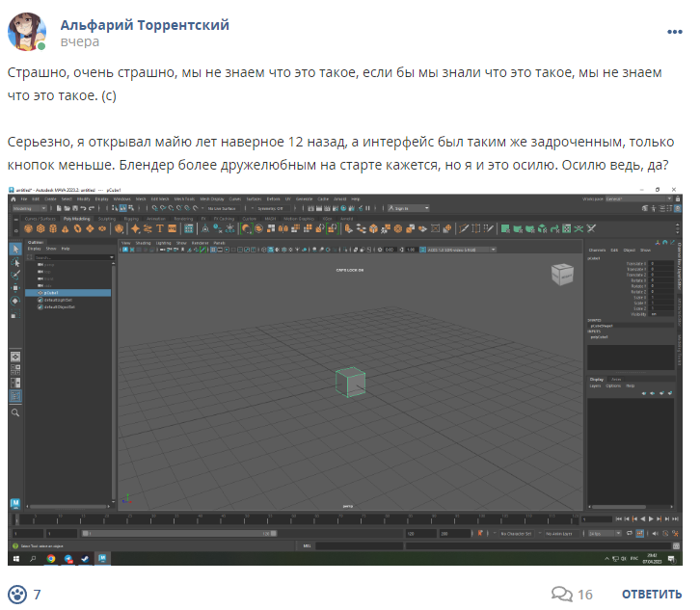700x610 pixels.
Task: Activate the Move tool in toolbox
Action: click(x=15, y=288)
